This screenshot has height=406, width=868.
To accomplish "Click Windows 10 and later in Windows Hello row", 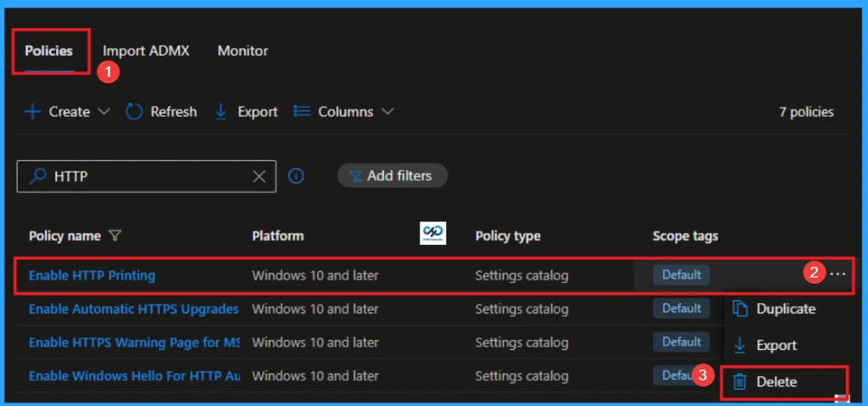I will pyautogui.click(x=315, y=376).
